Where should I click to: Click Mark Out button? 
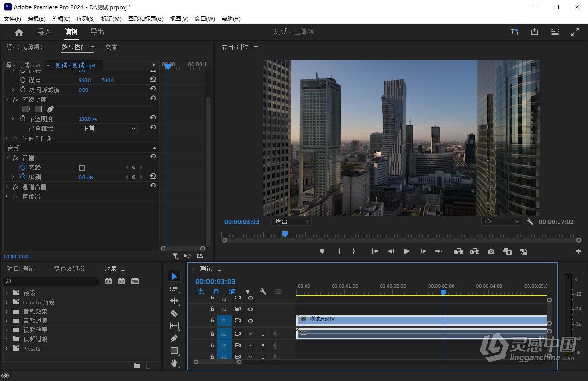click(x=354, y=251)
